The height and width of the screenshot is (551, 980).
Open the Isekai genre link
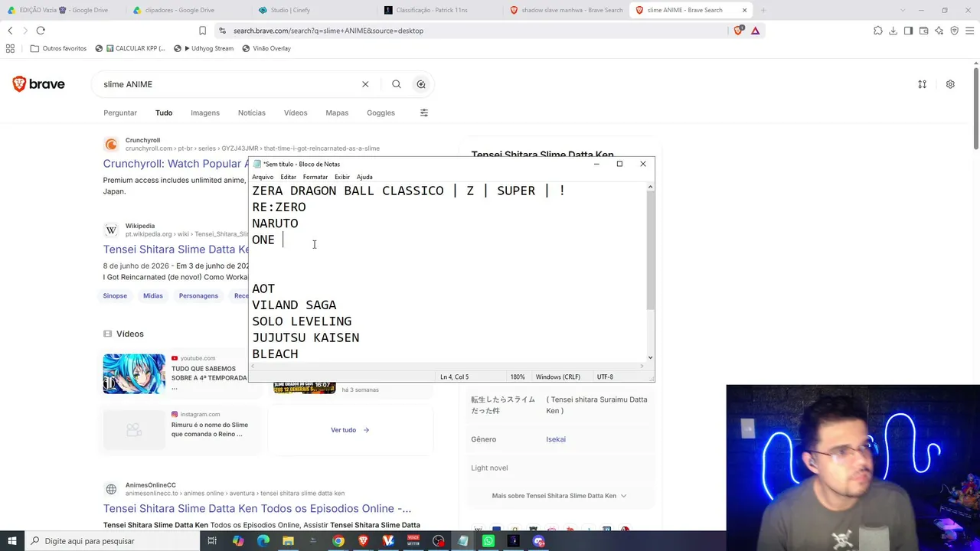556,439
